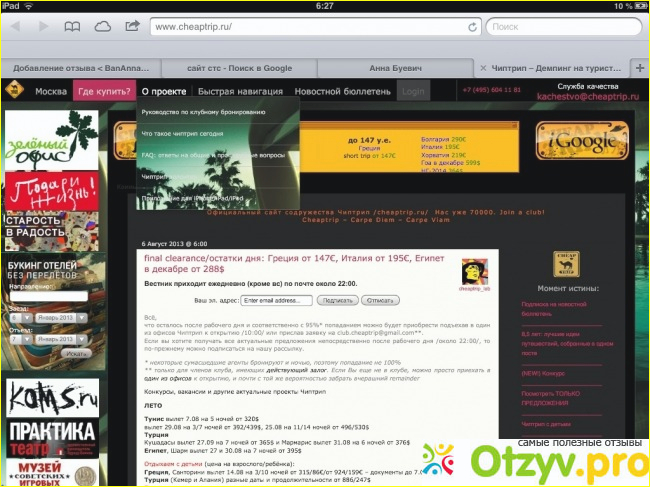Click the cheaptrip_lab avatar image
Viewport: 650px width, 487px height.
pyautogui.click(x=474, y=272)
